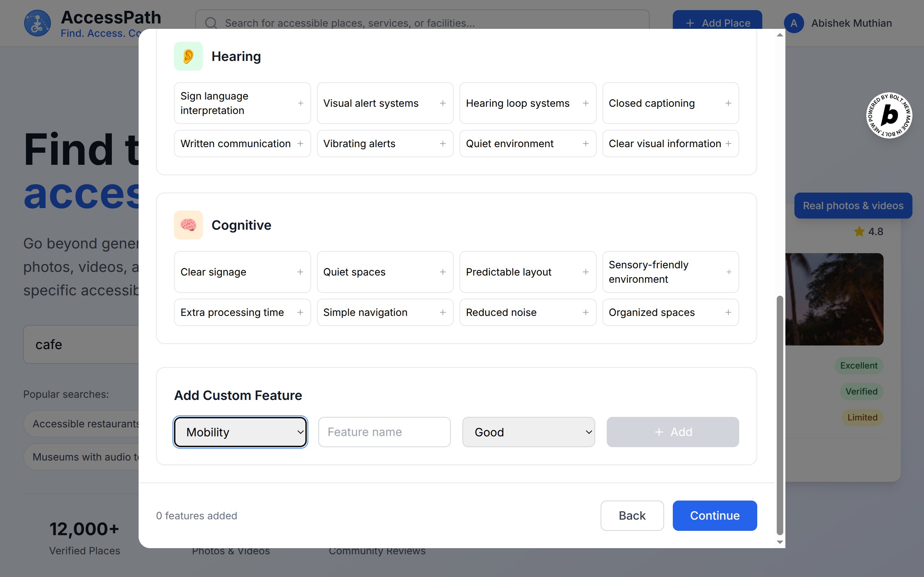This screenshot has height=577, width=924.
Task: Click the AccessPath wheelchair logo icon
Action: 37,23
